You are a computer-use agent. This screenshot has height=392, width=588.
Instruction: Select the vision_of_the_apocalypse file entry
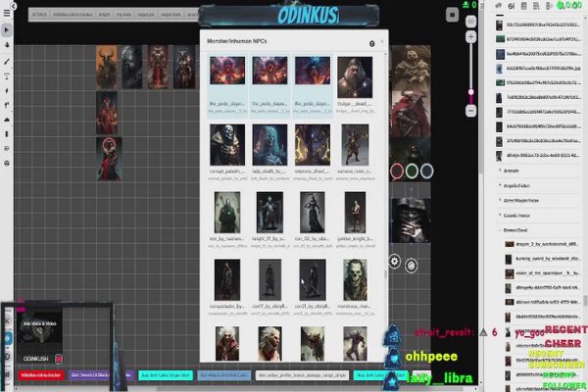[x=543, y=273]
